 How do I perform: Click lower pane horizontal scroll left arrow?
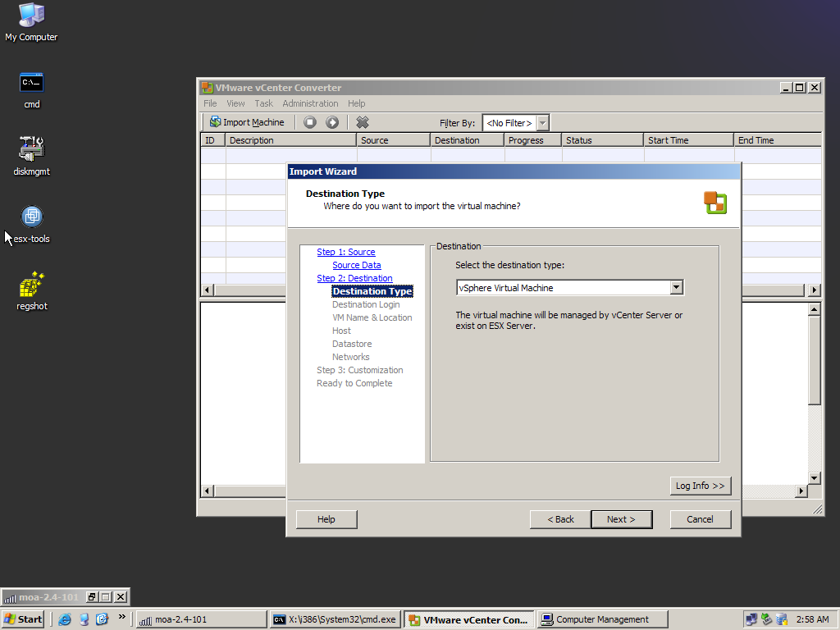coord(208,491)
